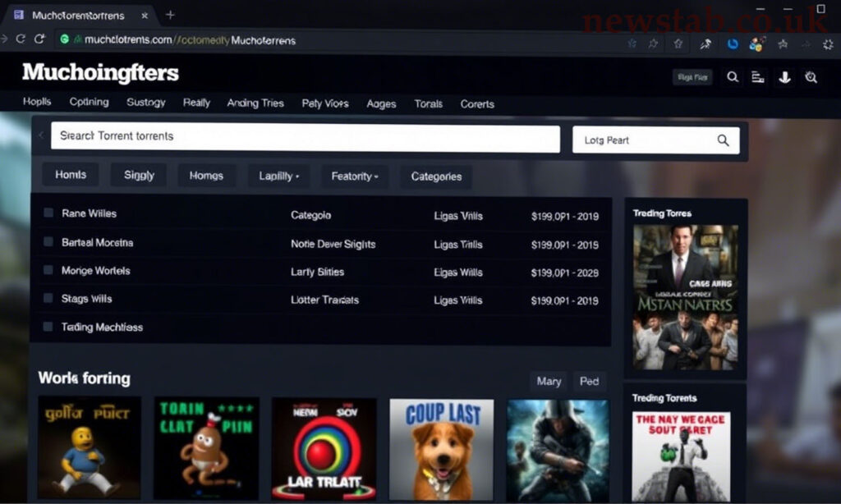Click the zoom icon at far right of header
Screen dimensions: 841x504
[x=811, y=77]
